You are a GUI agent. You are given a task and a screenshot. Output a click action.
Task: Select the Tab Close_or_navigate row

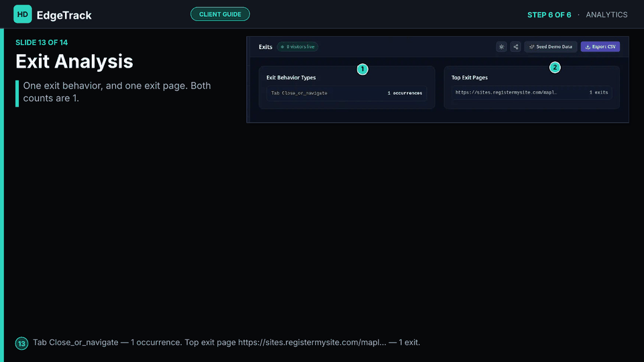[x=347, y=93]
